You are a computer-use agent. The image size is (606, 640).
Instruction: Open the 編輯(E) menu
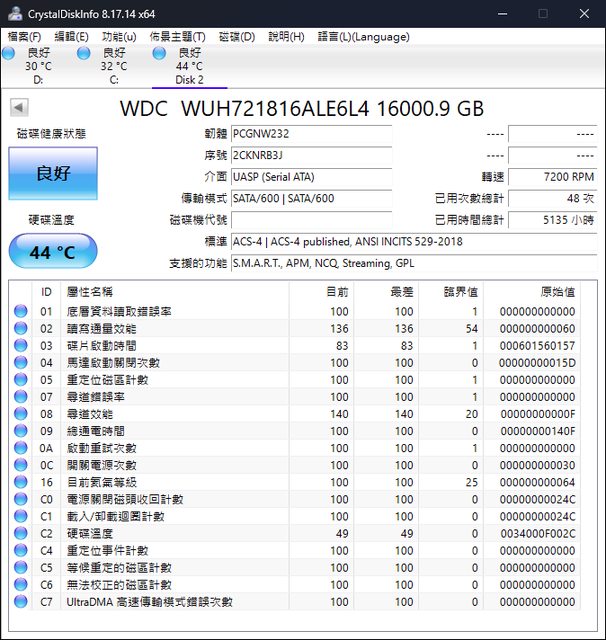[x=71, y=37]
